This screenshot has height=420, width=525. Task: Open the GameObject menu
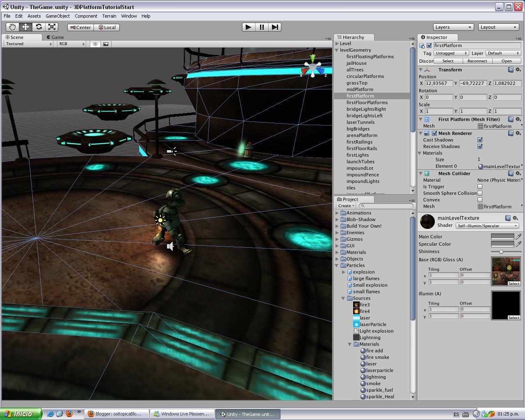pyautogui.click(x=58, y=16)
